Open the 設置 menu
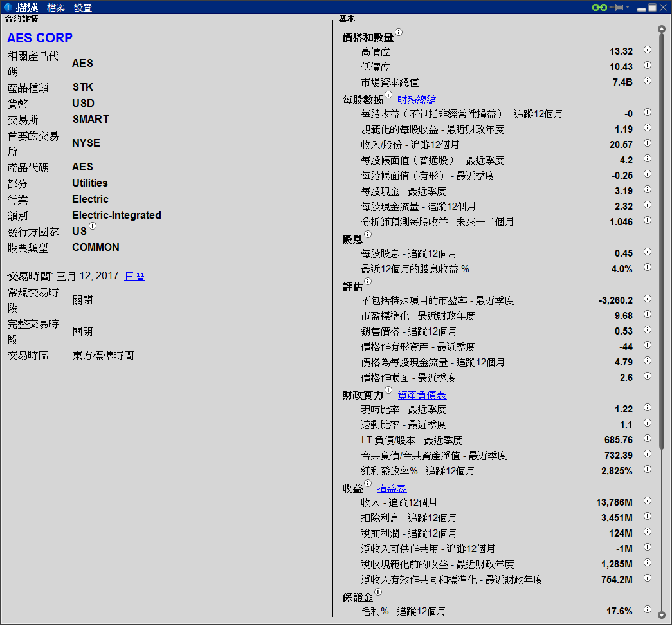 (83, 8)
